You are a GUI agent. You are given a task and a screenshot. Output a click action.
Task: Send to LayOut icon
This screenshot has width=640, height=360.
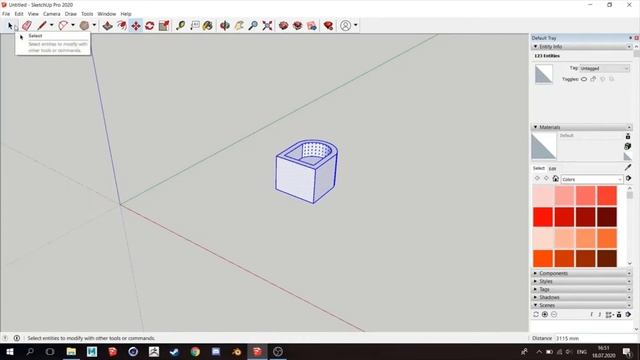click(x=312, y=26)
